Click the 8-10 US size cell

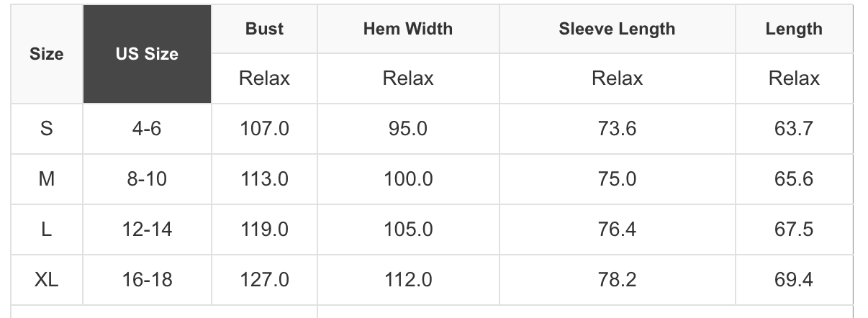[147, 179]
